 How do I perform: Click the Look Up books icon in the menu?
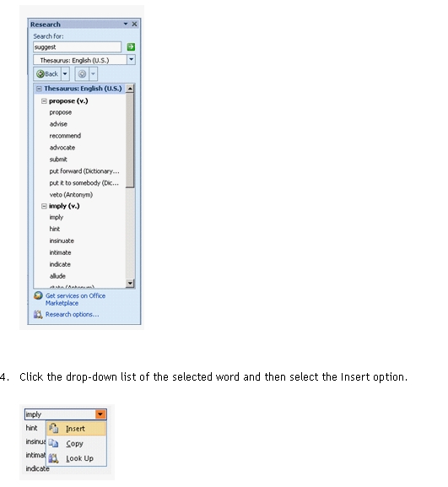53,458
